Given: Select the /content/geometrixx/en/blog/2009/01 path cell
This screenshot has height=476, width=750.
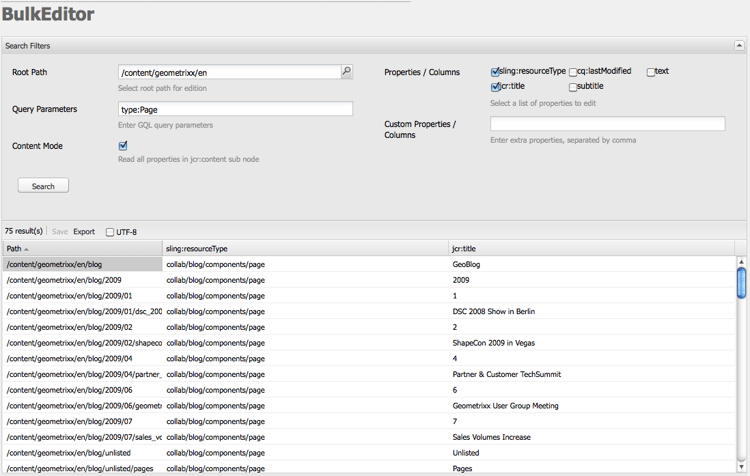Looking at the screenshot, I should pos(83,296).
